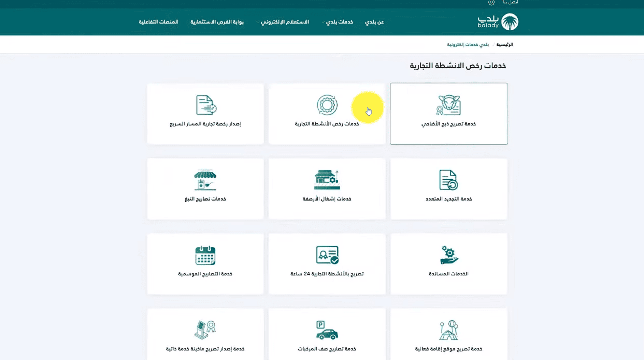Click بلدي خدمات إلكترونية breadcrumb

(x=468, y=45)
